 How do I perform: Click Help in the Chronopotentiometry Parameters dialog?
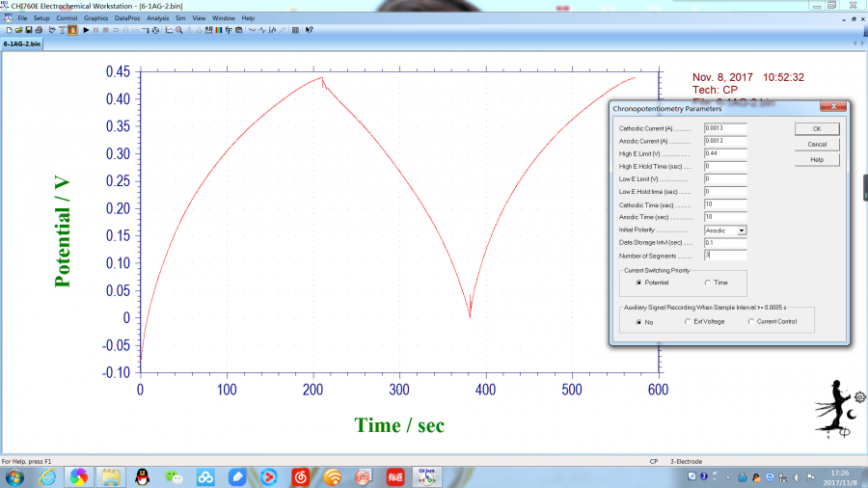click(x=817, y=160)
